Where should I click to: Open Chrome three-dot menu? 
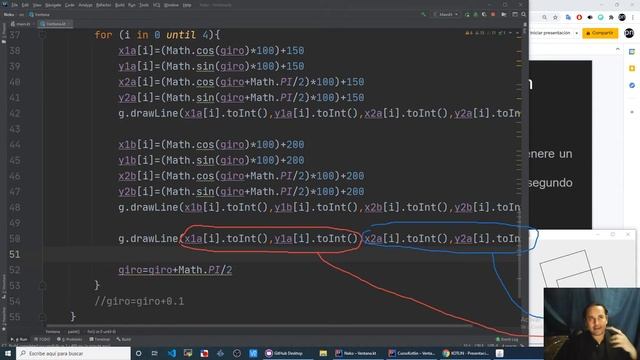coord(633,18)
